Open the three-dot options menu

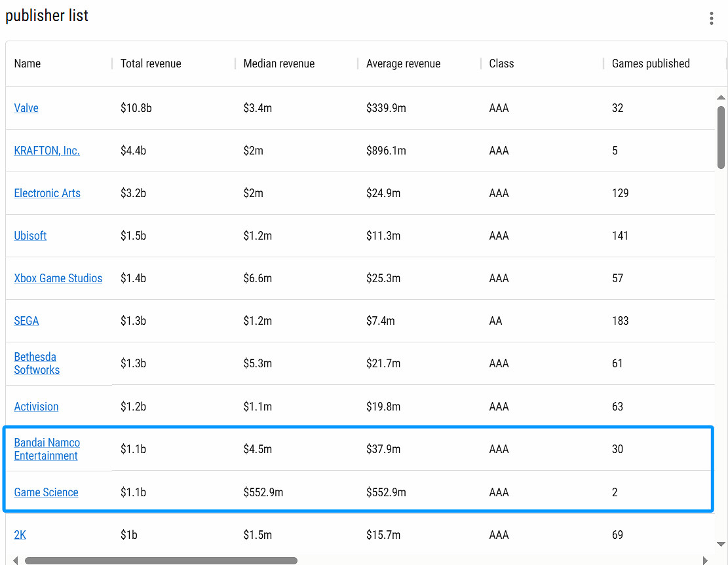(x=711, y=18)
